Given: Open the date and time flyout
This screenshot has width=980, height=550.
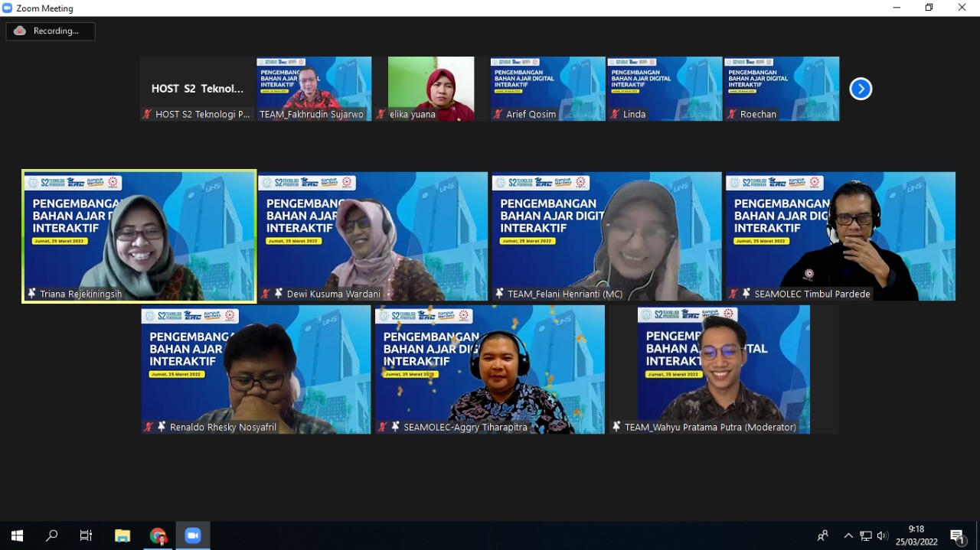Looking at the screenshot, I should coord(916,535).
